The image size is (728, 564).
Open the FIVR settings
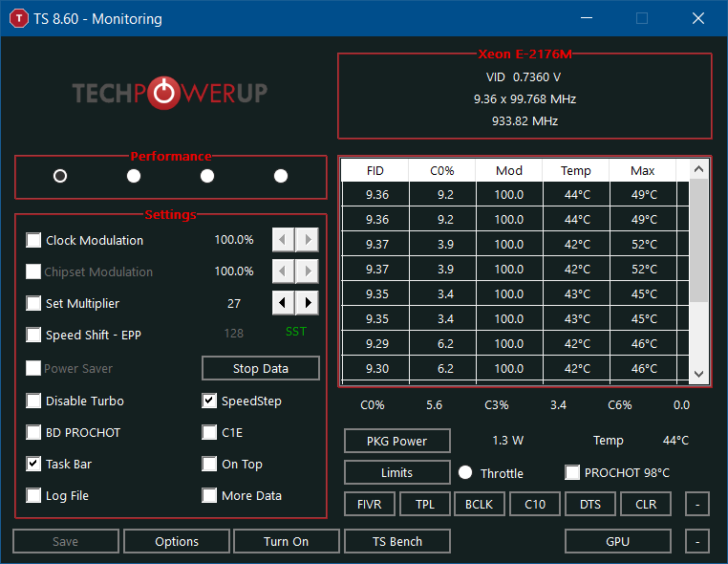[x=370, y=504]
